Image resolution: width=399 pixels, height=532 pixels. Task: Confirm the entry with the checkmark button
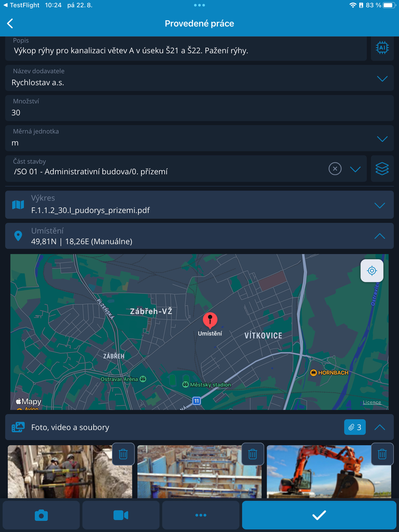coord(319,515)
